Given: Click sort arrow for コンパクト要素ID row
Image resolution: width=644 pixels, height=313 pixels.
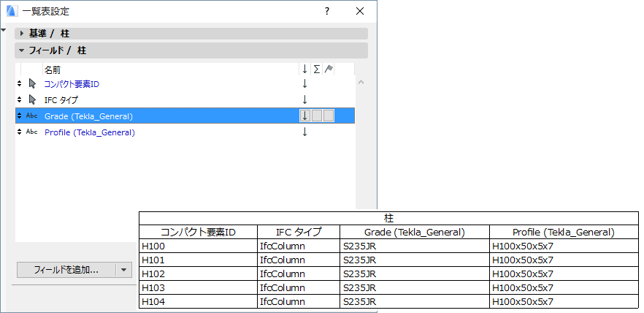Looking at the screenshot, I should pos(305,83).
